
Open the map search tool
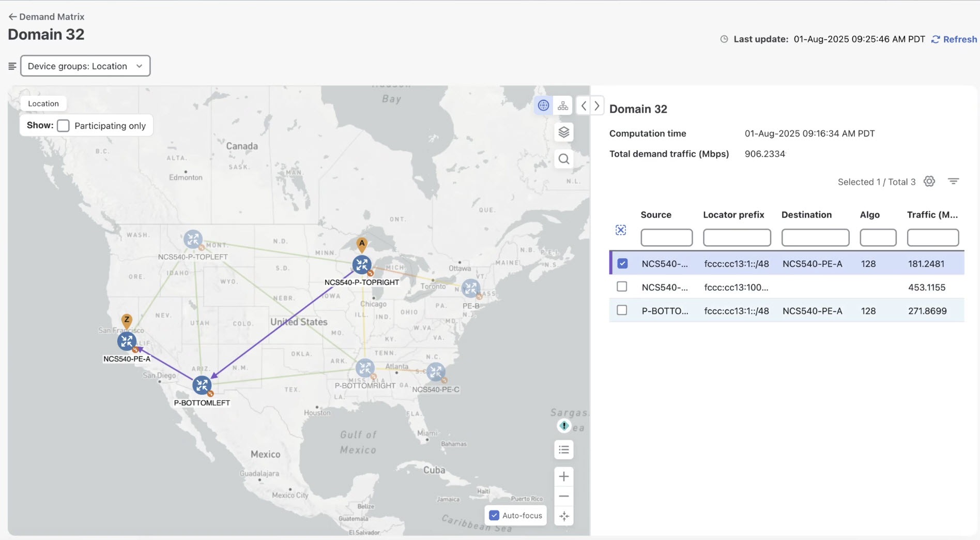[563, 159]
